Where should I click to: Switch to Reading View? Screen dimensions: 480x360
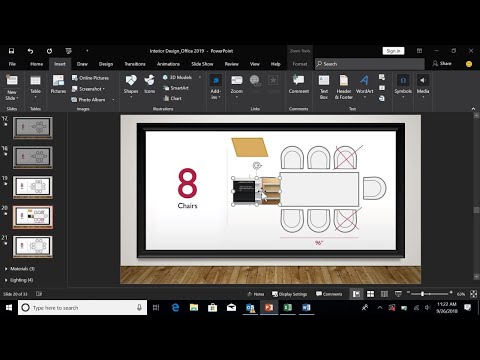point(384,294)
